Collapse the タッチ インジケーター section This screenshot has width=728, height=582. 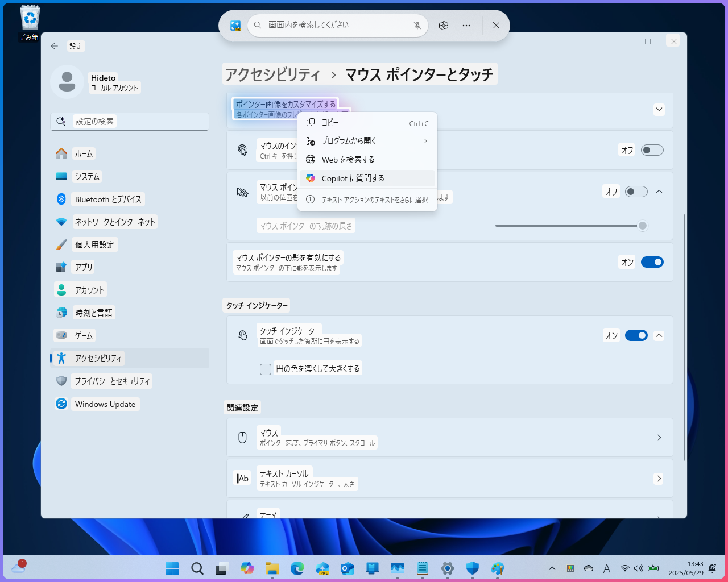[x=659, y=335]
